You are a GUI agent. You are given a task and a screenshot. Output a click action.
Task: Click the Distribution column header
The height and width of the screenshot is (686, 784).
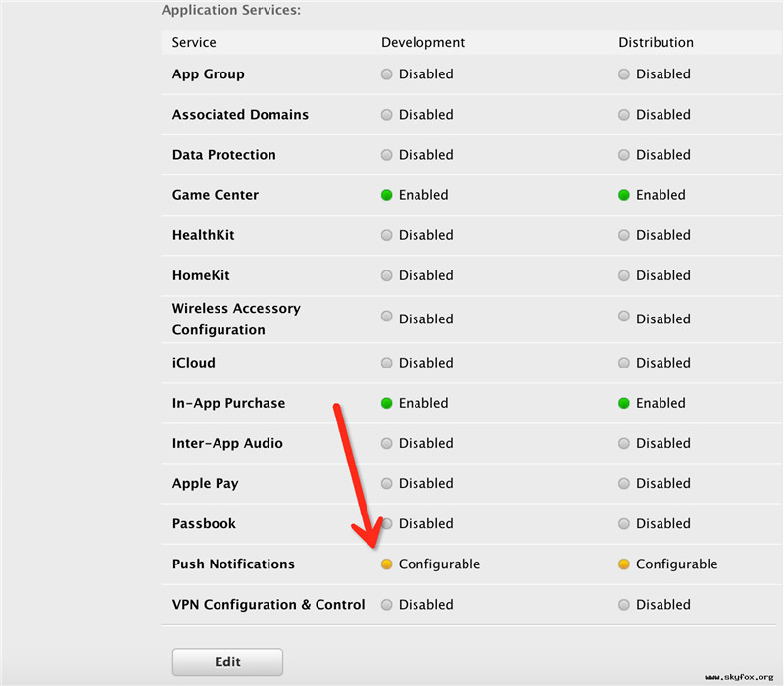tap(656, 42)
